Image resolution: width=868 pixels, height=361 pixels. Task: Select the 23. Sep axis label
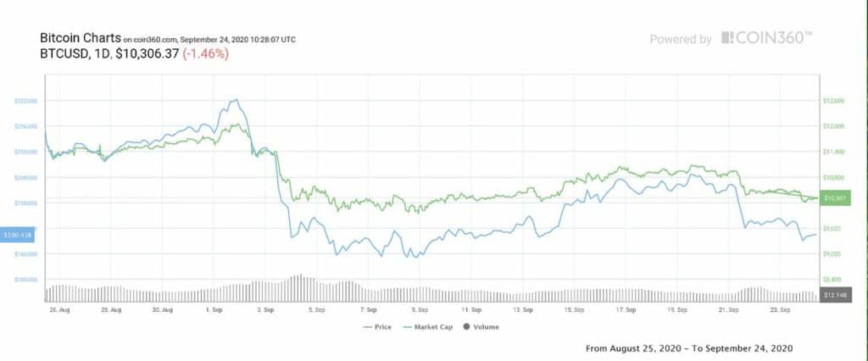pyautogui.click(x=781, y=310)
